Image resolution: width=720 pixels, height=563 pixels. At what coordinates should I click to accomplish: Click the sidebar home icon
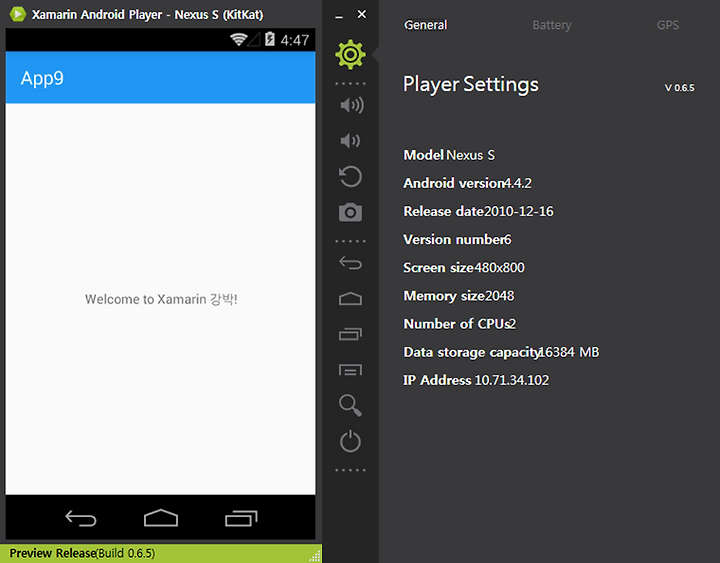pyautogui.click(x=350, y=299)
